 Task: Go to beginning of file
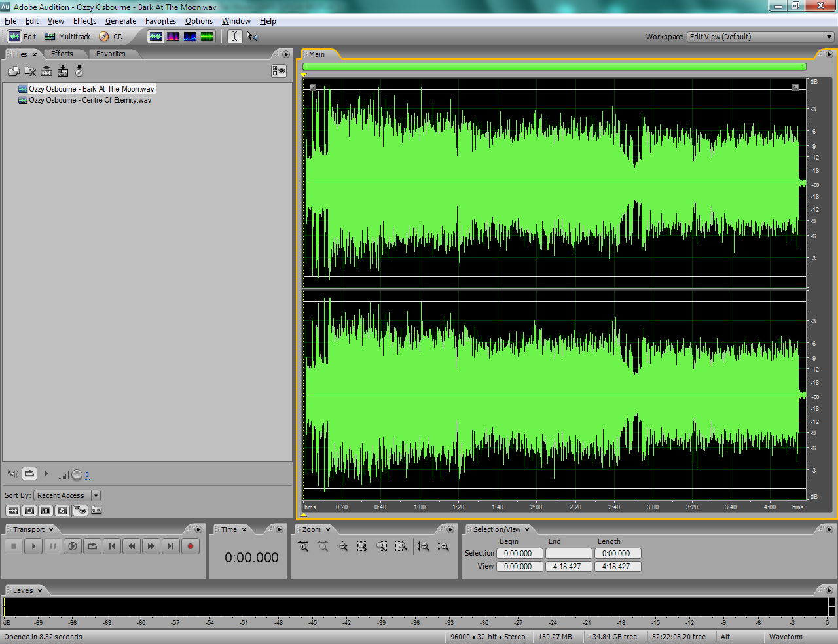click(112, 546)
